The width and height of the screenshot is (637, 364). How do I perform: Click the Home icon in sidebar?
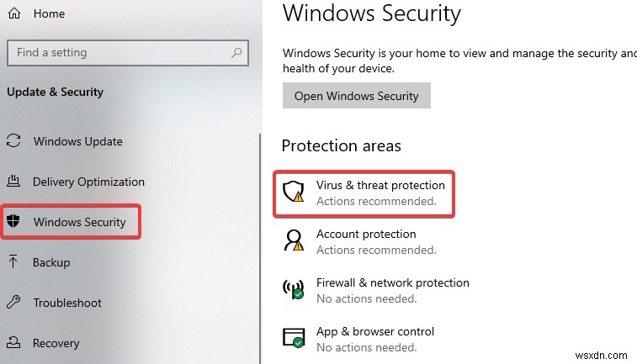(x=13, y=13)
